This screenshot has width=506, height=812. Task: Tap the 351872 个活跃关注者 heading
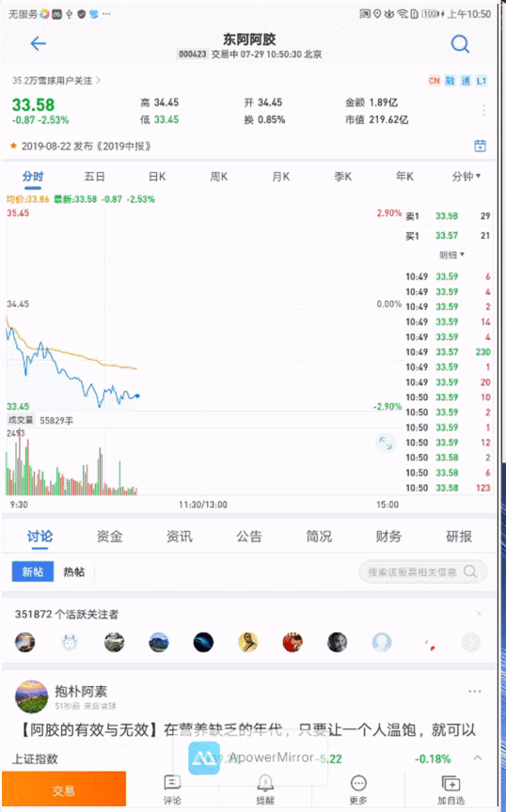click(x=67, y=615)
